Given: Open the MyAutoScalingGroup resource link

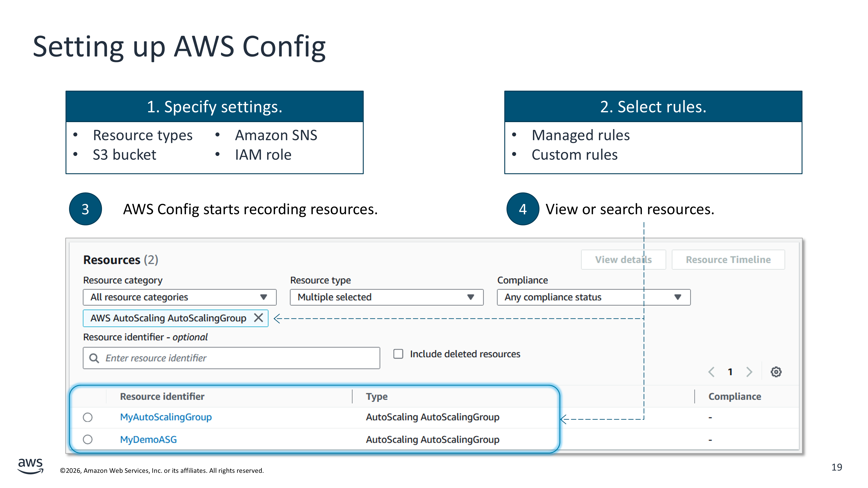Looking at the screenshot, I should pos(166,417).
